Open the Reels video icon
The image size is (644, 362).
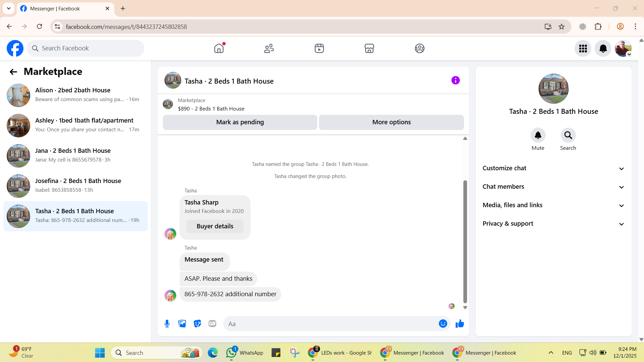coord(319,48)
